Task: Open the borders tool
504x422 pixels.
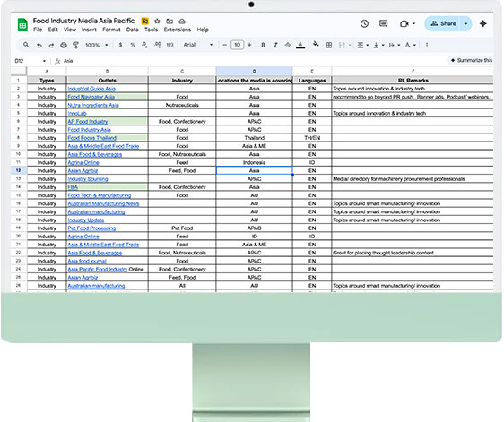Action: 329,46
